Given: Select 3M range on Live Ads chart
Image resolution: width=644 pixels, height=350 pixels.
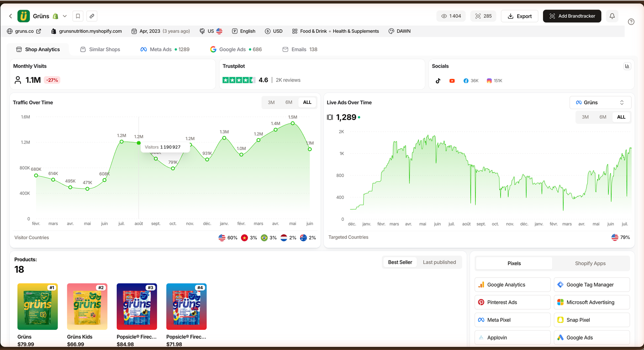Looking at the screenshot, I should [585, 117].
